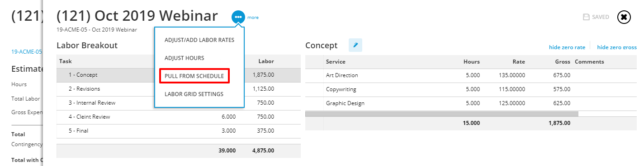Close the panel with the X icon

624,17
